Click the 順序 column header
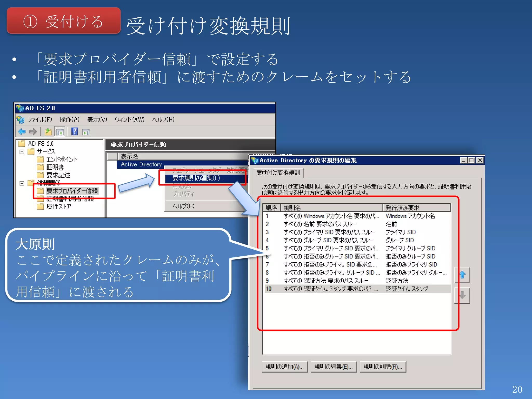This screenshot has height=399, width=532. pos(271,208)
